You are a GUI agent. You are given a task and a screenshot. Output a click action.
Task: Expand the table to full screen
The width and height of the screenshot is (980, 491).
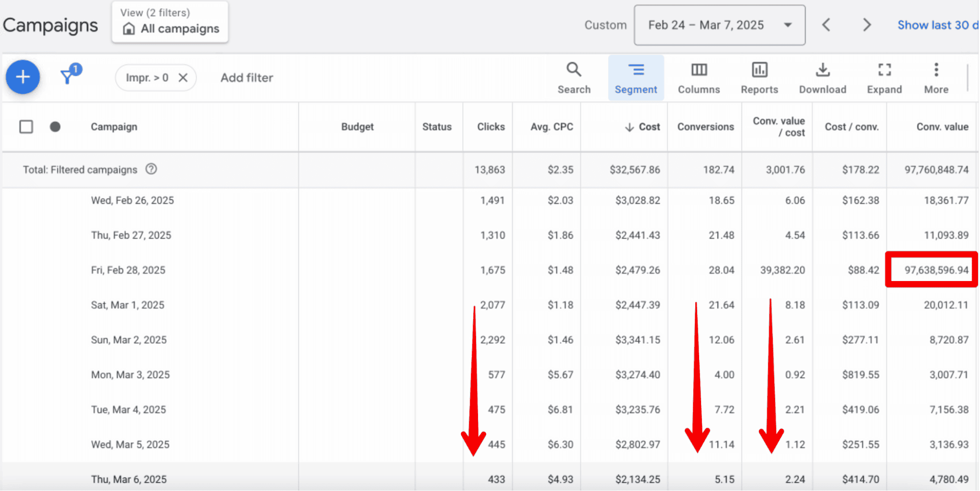pos(884,78)
